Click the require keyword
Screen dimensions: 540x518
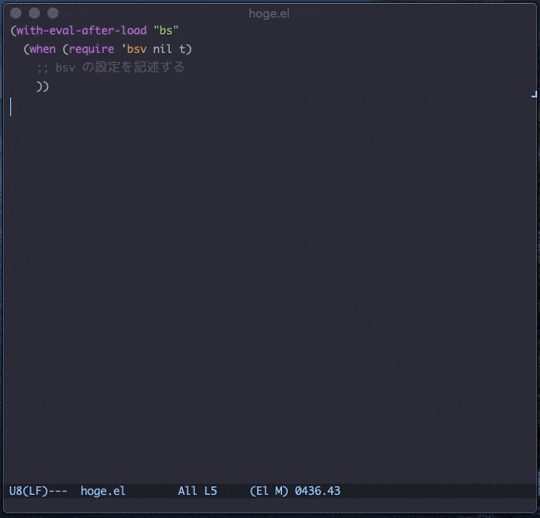(91, 49)
